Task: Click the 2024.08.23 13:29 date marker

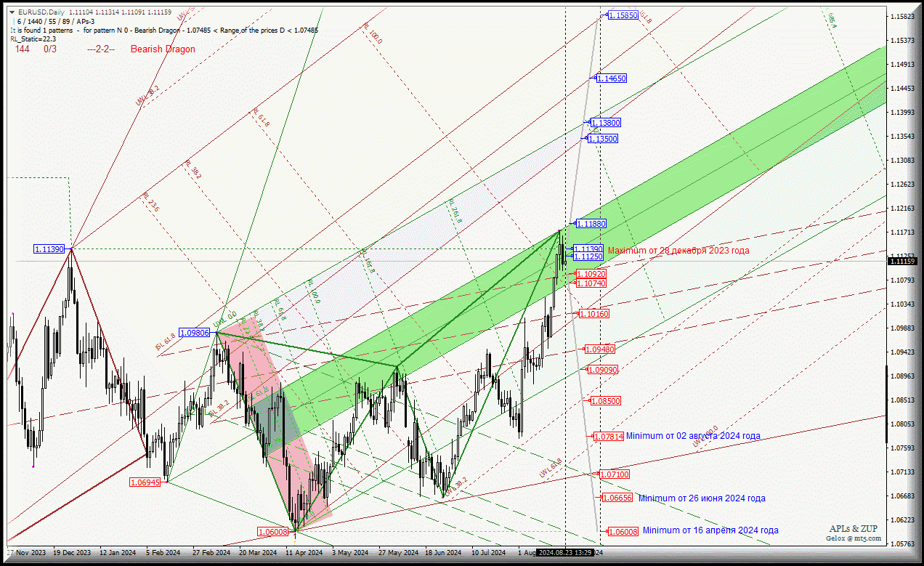Action: tap(564, 553)
